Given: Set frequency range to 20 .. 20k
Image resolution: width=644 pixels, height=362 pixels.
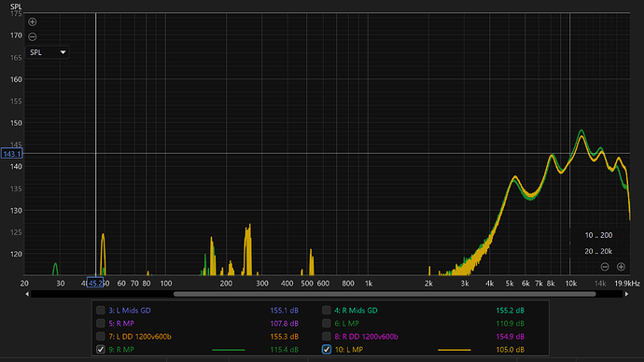Looking at the screenshot, I should tap(598, 251).
